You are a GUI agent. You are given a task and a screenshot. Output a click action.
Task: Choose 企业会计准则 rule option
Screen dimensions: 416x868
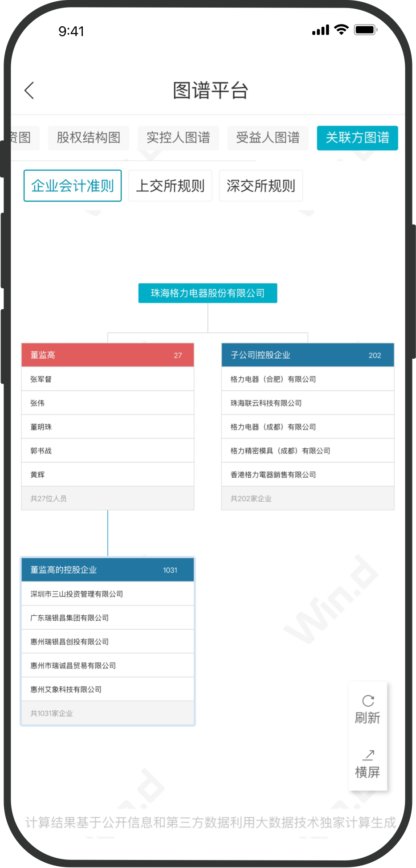coord(73,186)
